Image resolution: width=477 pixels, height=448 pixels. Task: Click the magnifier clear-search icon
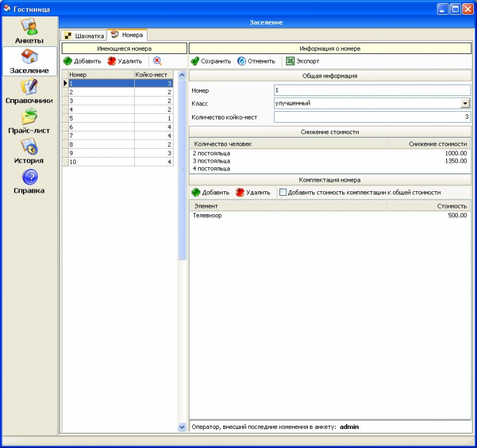(x=157, y=61)
